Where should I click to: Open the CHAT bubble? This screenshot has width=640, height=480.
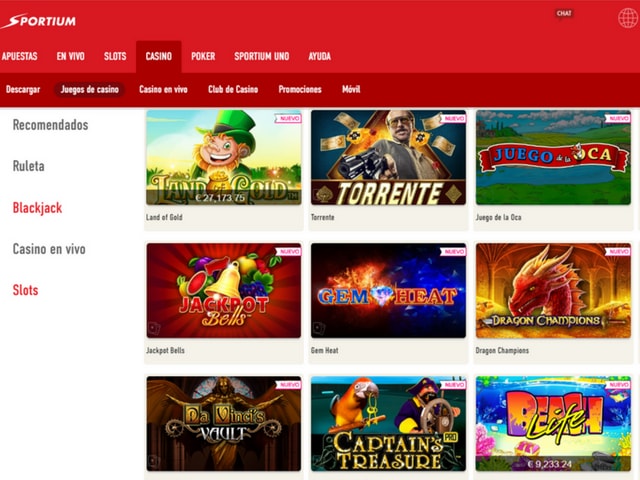pos(564,14)
